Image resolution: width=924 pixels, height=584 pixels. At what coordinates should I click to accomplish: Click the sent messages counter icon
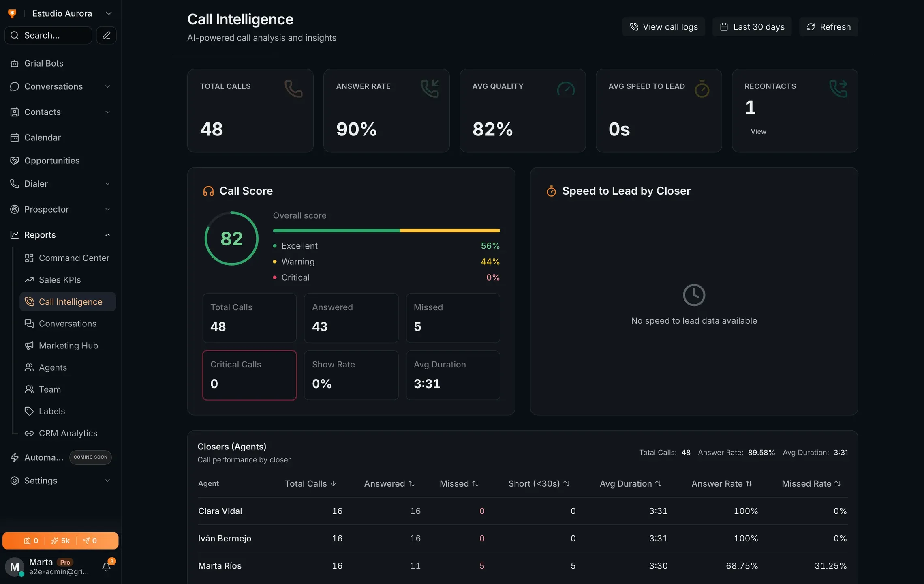click(x=86, y=541)
